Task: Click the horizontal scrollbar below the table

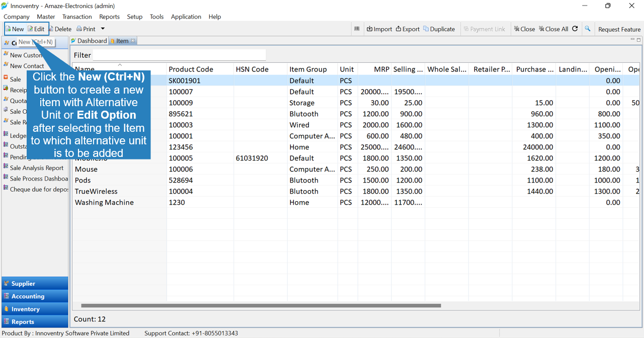Action: (261, 305)
